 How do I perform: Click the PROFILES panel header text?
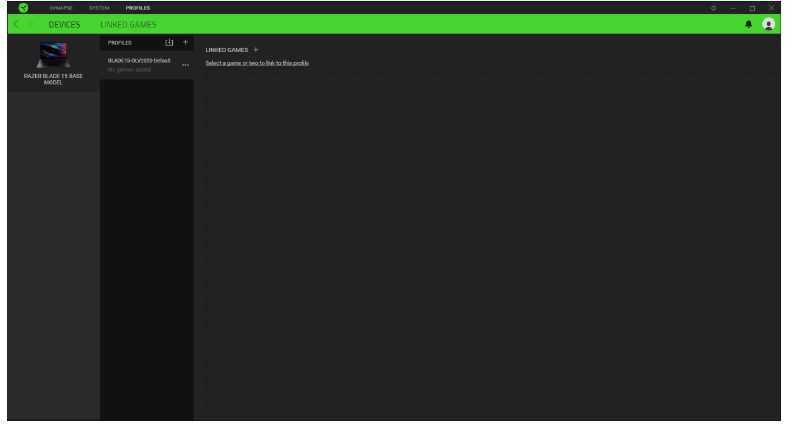pyautogui.click(x=120, y=43)
